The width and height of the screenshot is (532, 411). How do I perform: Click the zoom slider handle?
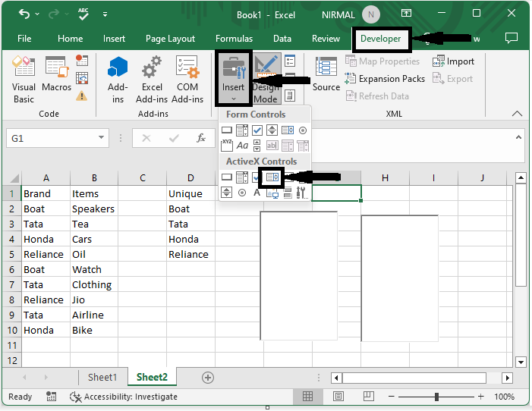pos(436,397)
